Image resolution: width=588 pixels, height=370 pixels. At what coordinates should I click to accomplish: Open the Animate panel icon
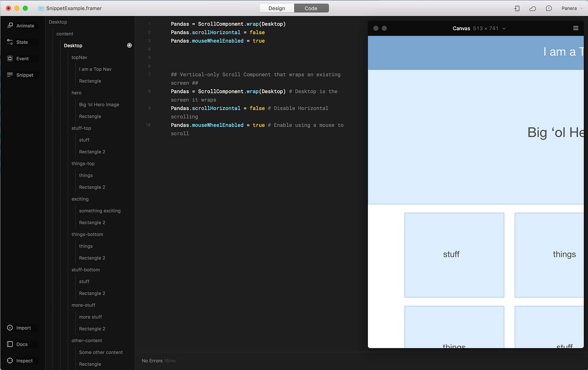point(10,26)
